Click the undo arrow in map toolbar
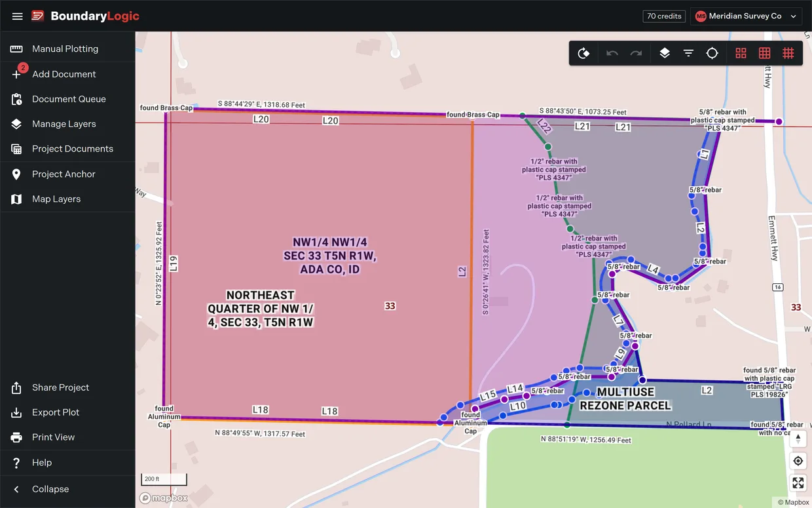Screen dimensions: 812x508 (612, 53)
